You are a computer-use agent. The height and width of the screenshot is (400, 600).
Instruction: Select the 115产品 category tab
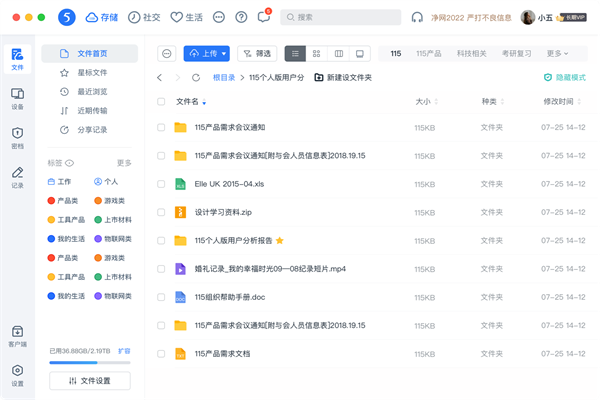429,54
